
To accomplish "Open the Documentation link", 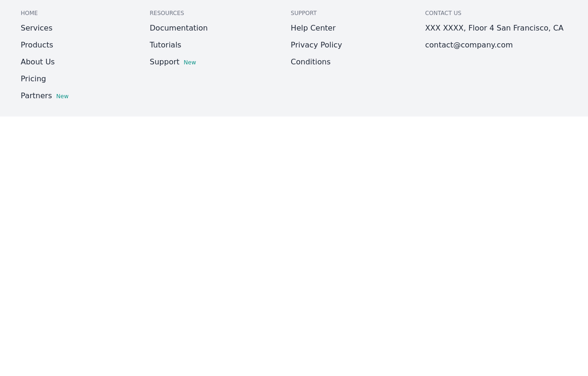I will tap(178, 28).
